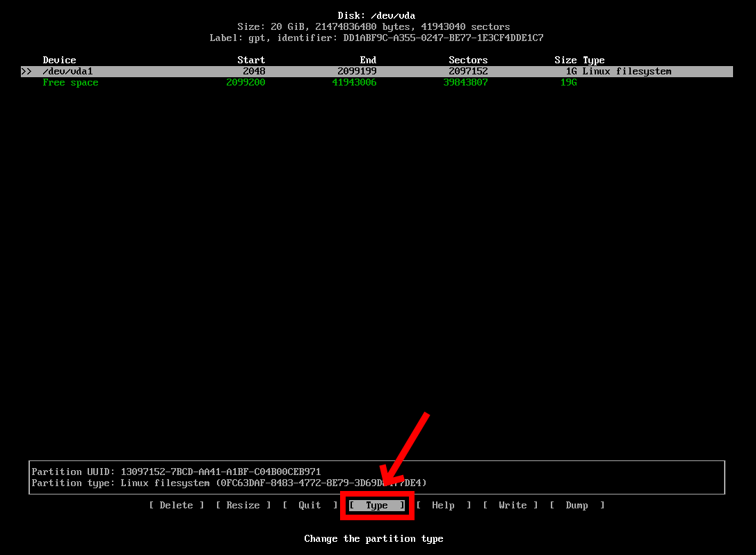Open Help from the bottom menu
This screenshot has height=555, width=756.
click(444, 506)
